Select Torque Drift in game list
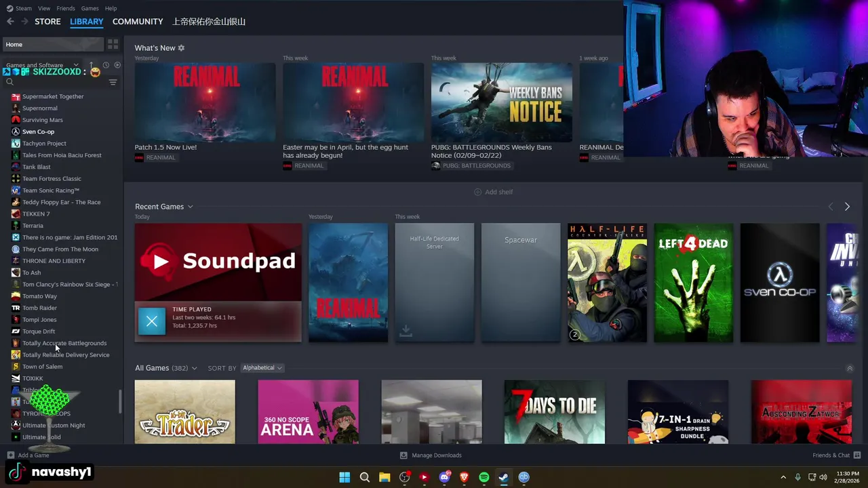The height and width of the screenshot is (488, 868). [x=39, y=331]
